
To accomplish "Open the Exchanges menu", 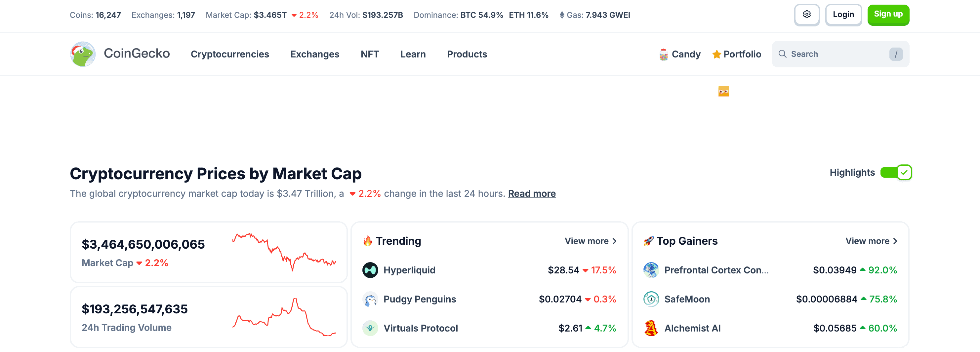I will pos(315,54).
